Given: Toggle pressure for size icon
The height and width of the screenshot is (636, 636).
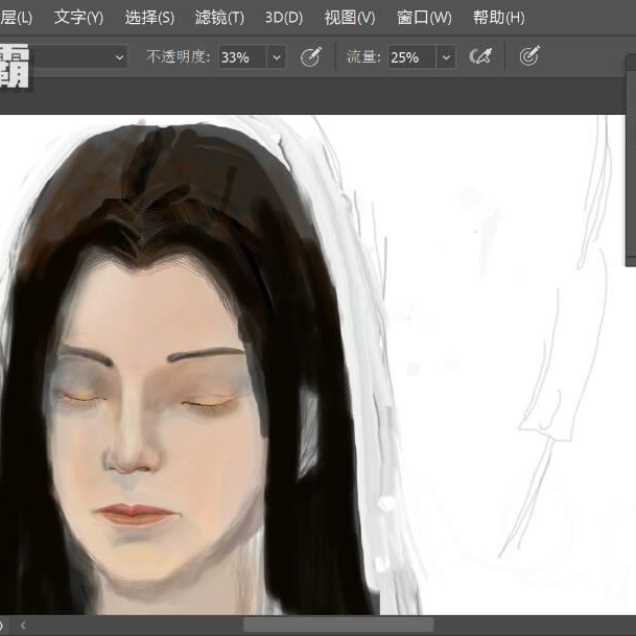Looking at the screenshot, I should point(530,56).
